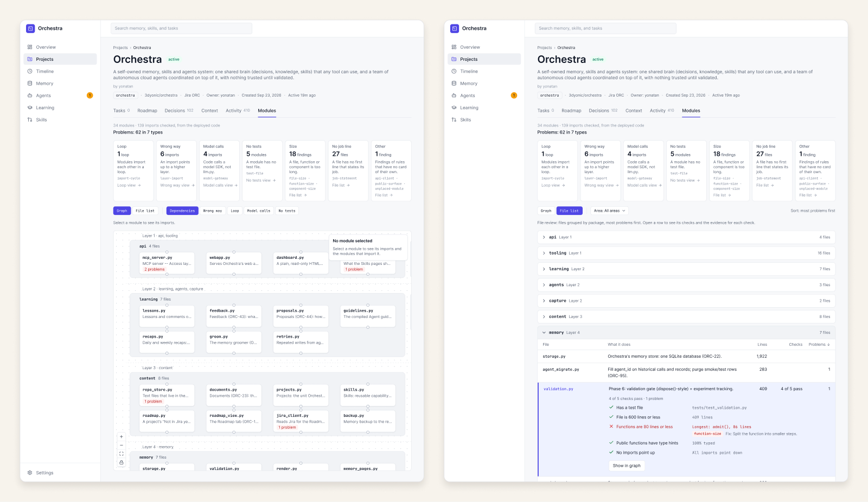The width and height of the screenshot is (868, 502).
Task: Expand the content Layer 3 row
Action: [686, 316]
